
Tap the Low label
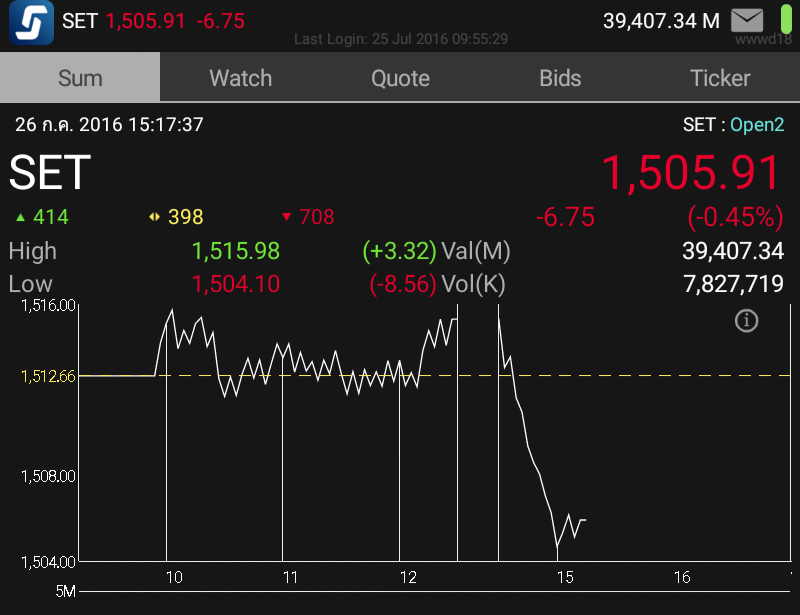coord(31,284)
